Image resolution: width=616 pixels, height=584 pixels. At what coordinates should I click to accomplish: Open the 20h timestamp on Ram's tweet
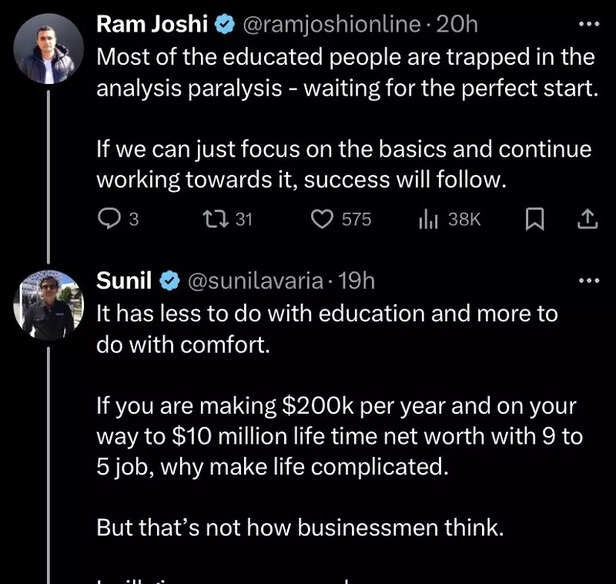[x=459, y=21]
